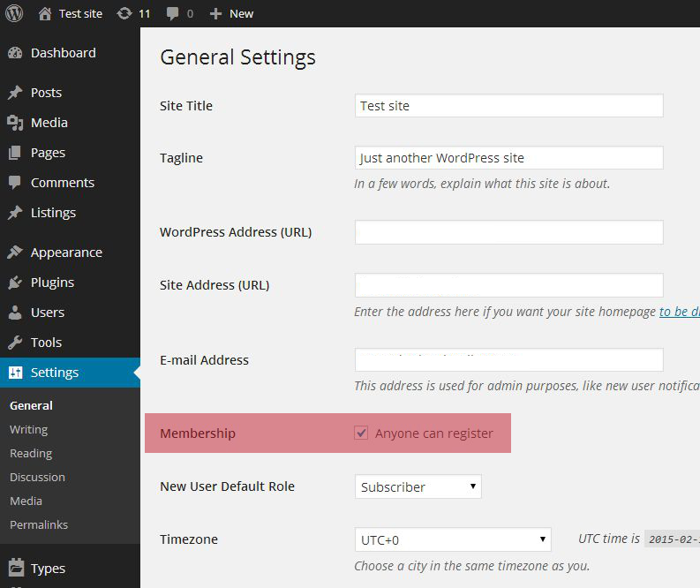The image size is (700, 588).
Task: Open the Media settings submenu
Action: 26,501
